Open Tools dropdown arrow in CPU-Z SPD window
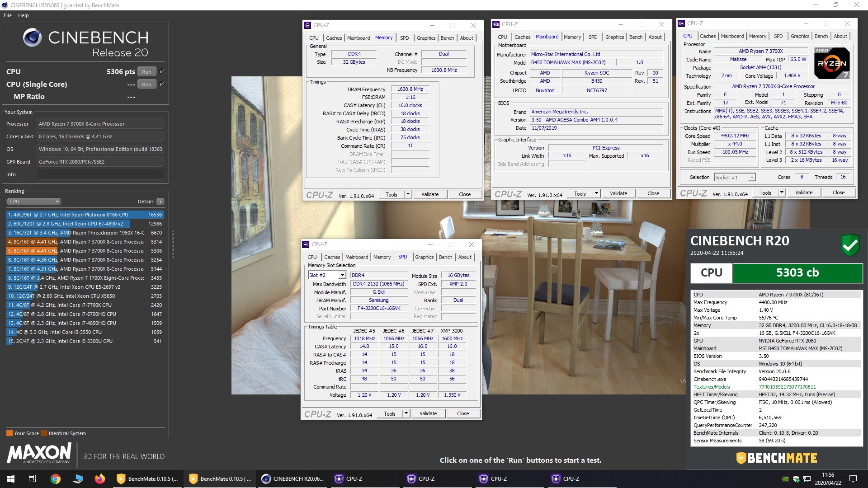This screenshot has width=868, height=488. tap(406, 413)
